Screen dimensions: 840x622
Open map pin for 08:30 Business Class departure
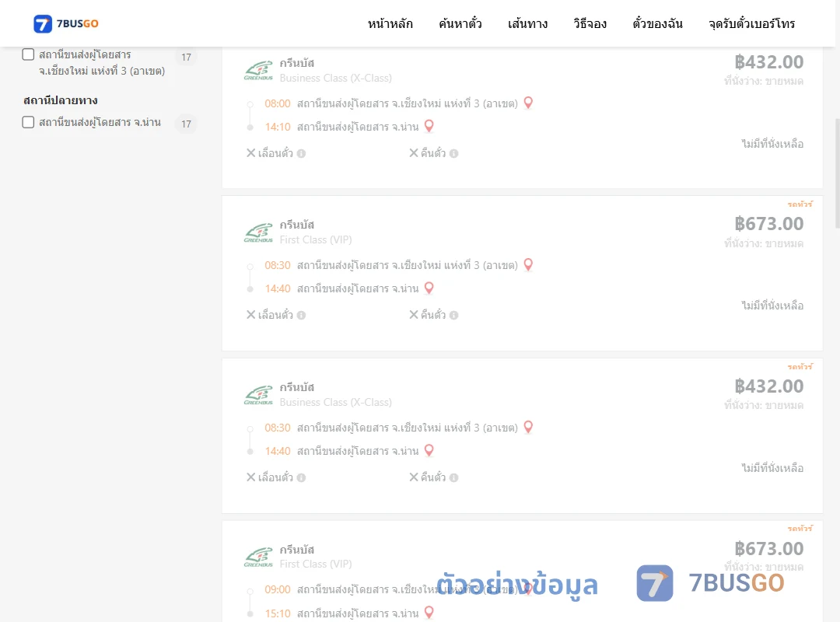[x=528, y=427]
